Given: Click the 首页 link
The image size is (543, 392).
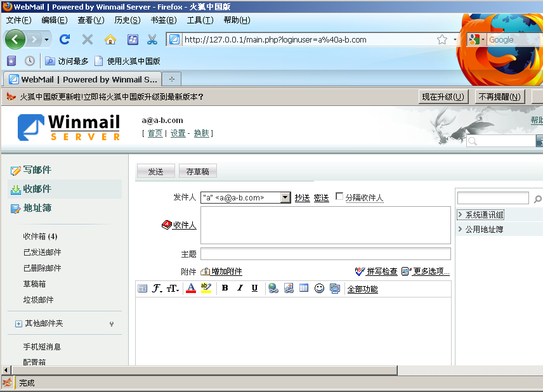Looking at the screenshot, I should (155, 133).
